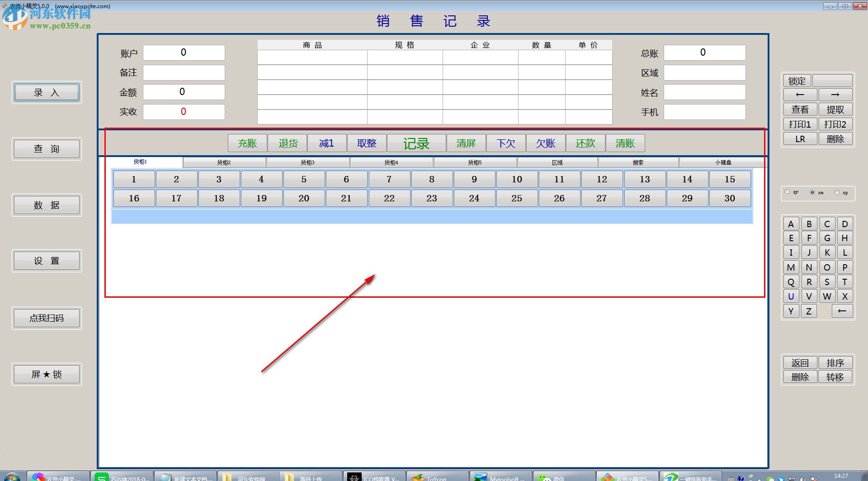Screen dimensions: 868x481
Task: Click the right arrow → navigation button
Action: point(835,95)
